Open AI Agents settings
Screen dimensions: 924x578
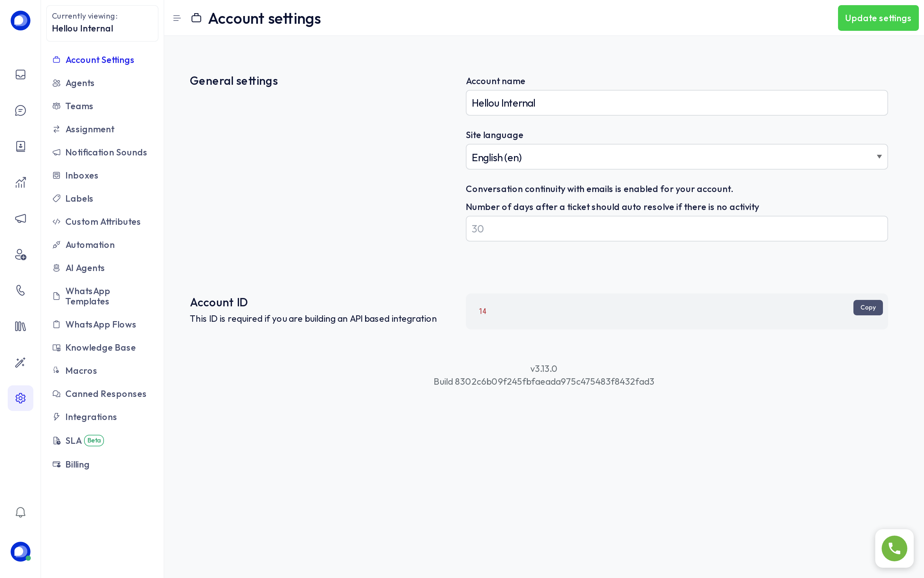click(85, 268)
